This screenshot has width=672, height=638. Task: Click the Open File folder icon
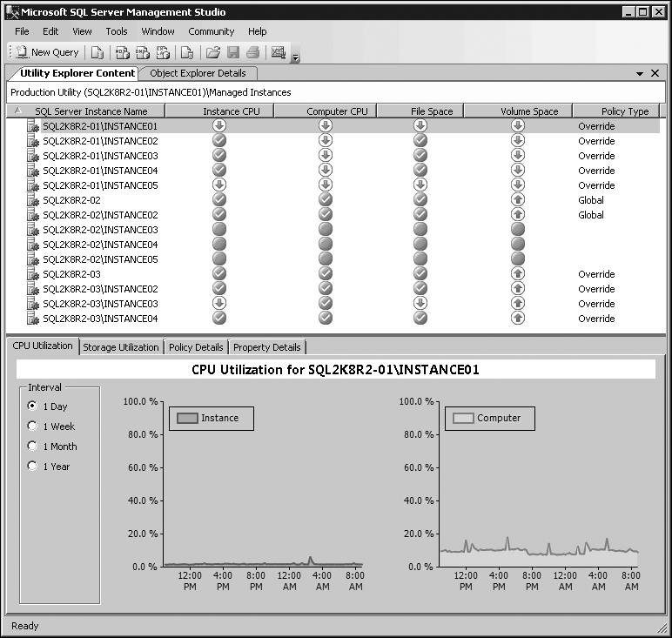click(213, 53)
